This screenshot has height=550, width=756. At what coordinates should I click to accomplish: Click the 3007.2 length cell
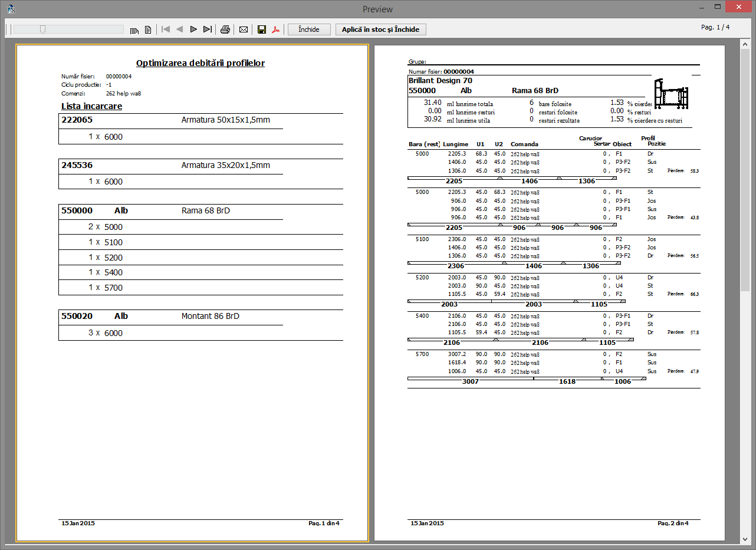pyautogui.click(x=457, y=354)
